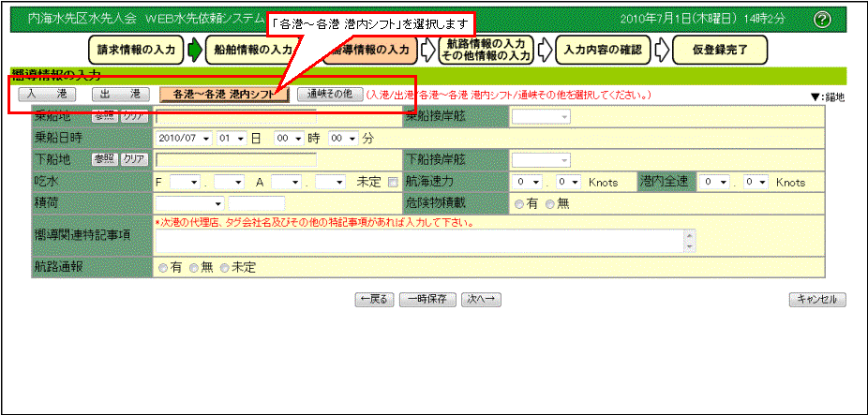Click the 一時保存 save button
The height and width of the screenshot is (415, 868).
[428, 300]
